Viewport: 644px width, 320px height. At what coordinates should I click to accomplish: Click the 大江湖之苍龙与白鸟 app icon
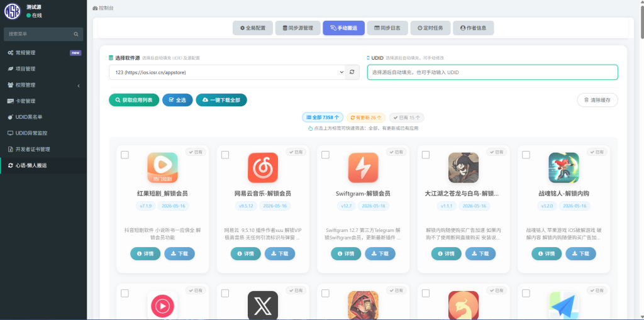pyautogui.click(x=464, y=168)
